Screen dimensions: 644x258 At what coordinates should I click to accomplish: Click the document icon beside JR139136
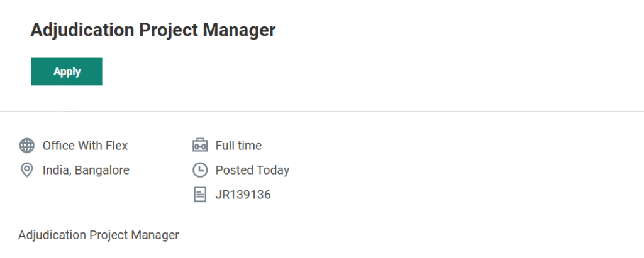coord(199,195)
